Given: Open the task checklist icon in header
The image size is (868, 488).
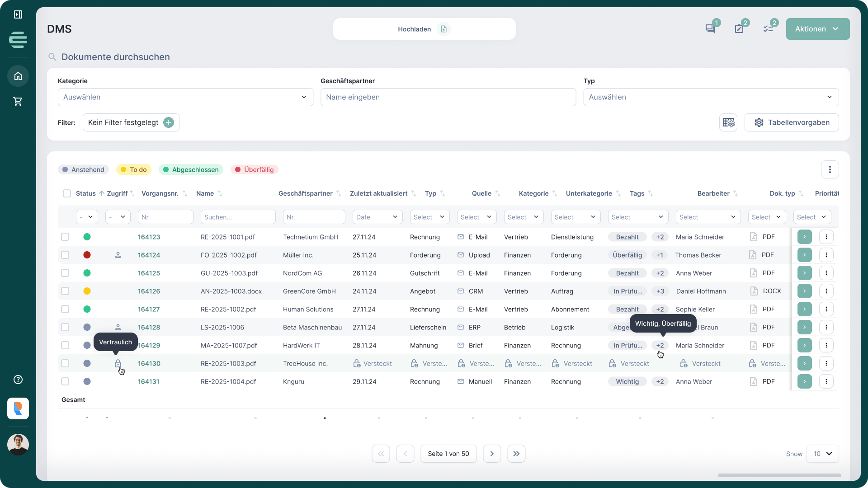Looking at the screenshot, I should (768, 29).
